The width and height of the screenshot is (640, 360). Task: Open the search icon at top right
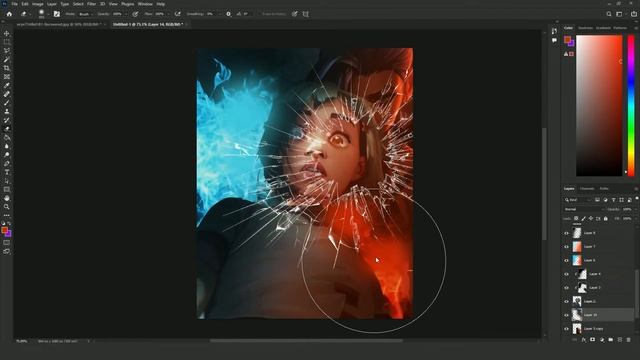click(x=609, y=14)
